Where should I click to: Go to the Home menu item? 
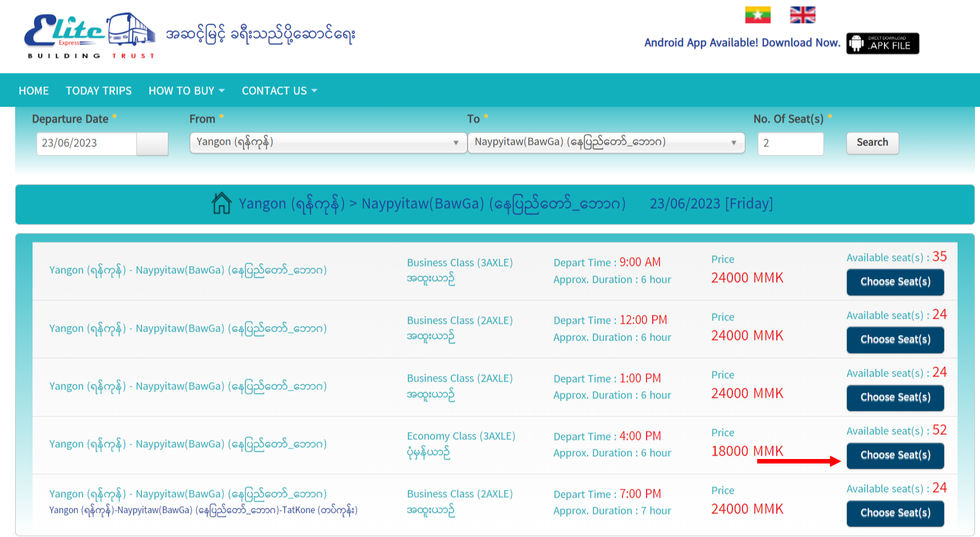tap(34, 91)
